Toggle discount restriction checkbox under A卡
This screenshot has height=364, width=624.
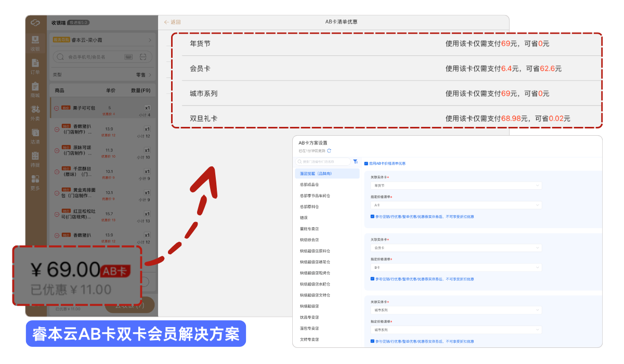[372, 216]
